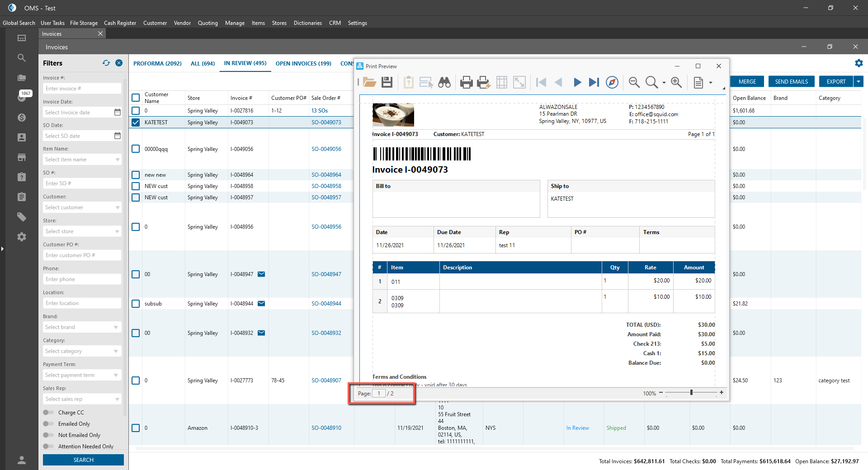868x470 pixels.
Task: Click the Save disk icon in preview toolbar
Action: [x=387, y=82]
